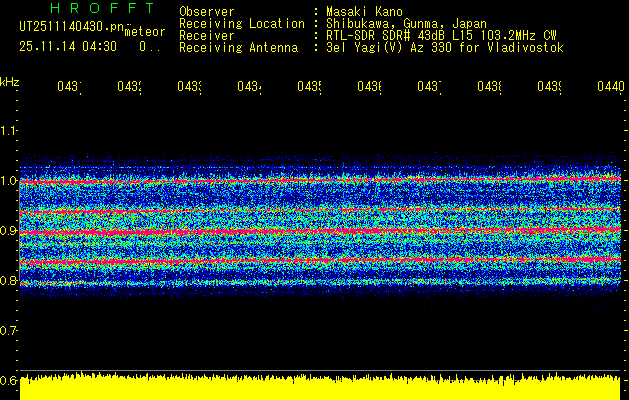Screen dimensions: 629x400
Task: Click the 0438 time axis marker
Action: [489, 86]
